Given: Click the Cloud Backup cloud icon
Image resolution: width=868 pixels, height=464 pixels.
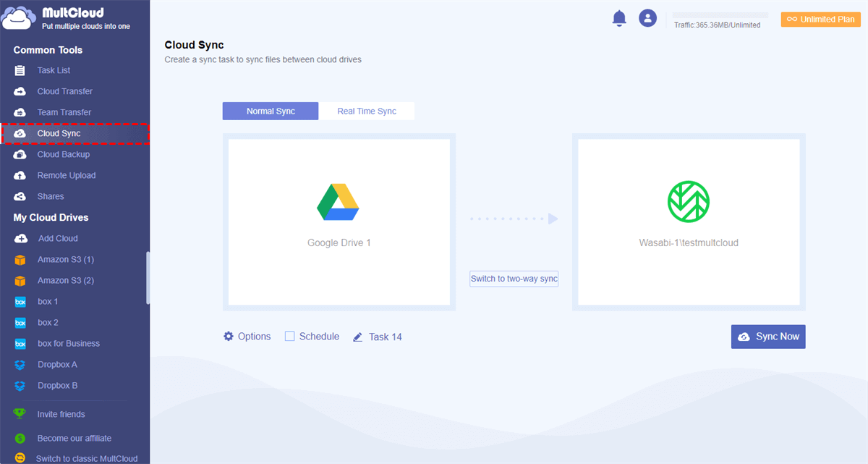Looking at the screenshot, I should coord(20,154).
